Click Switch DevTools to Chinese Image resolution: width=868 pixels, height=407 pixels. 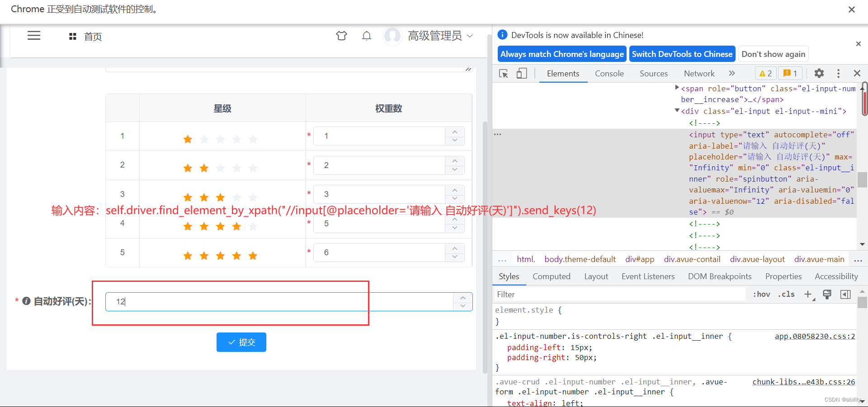(682, 54)
